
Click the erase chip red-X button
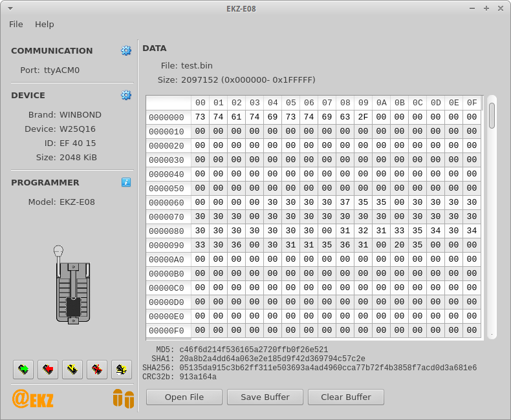[98, 370]
